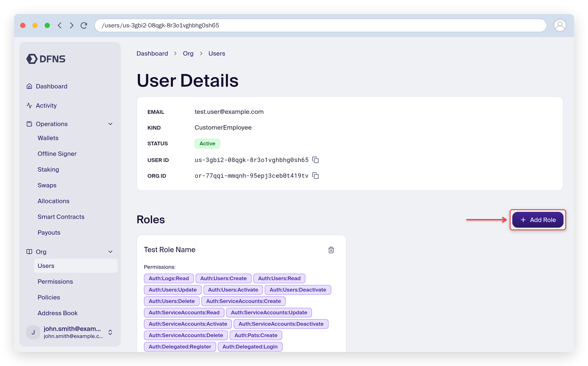This screenshot has width=588, height=366.
Task: Click the CustomerEmployee kind value
Action: point(223,128)
